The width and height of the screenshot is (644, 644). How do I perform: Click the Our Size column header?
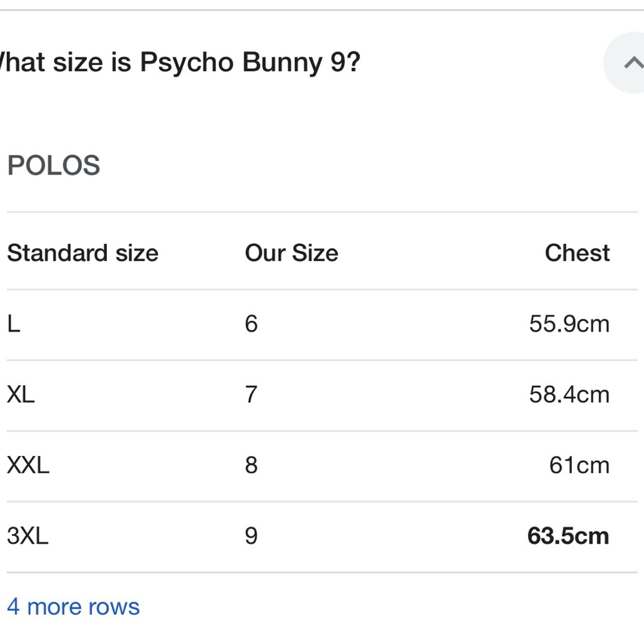coord(291,252)
